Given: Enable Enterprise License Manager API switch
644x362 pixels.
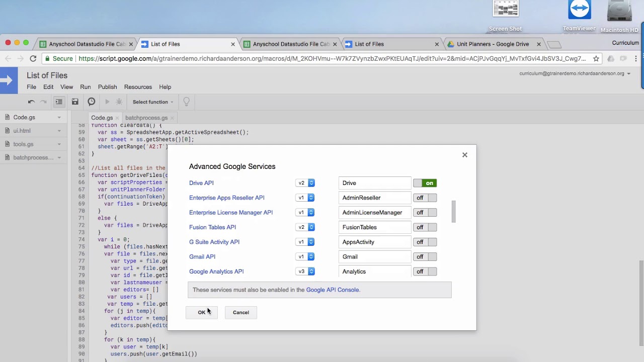Looking at the screenshot, I should point(425,212).
